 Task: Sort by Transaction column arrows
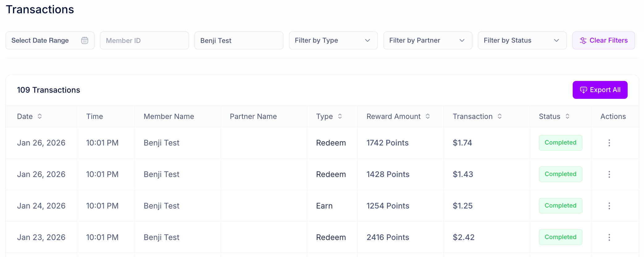[499, 116]
